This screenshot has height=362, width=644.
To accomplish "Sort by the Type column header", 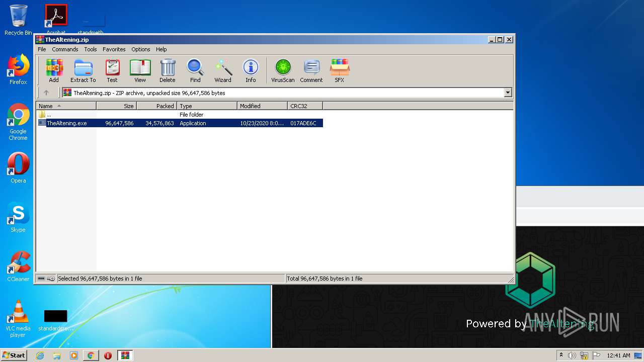I will pos(207,106).
